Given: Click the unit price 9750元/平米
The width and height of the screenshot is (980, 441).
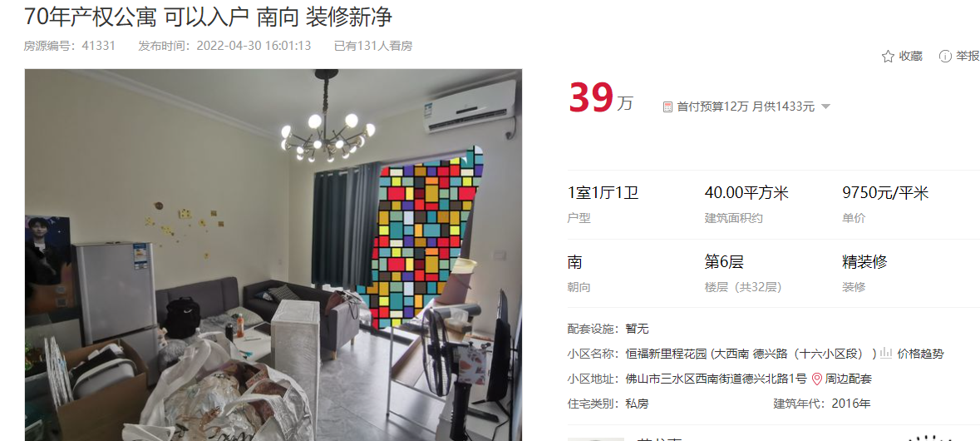Looking at the screenshot, I should pyautogui.click(x=885, y=193).
